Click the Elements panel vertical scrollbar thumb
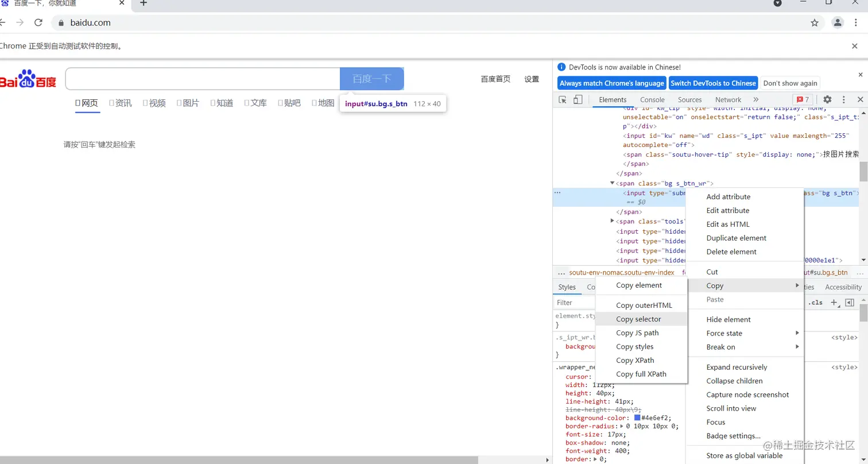868x464 pixels. point(863,172)
